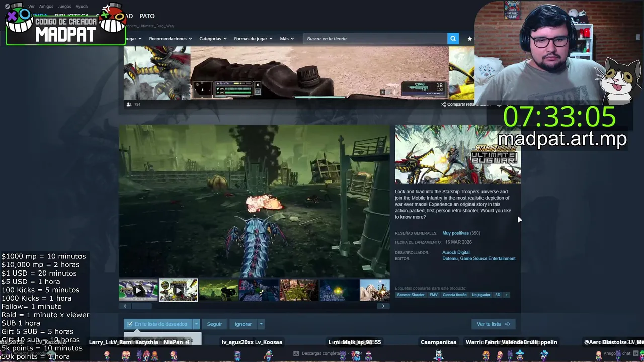This screenshot has width=644, height=362.
Task: Select the Boomer Shooter tag
Action: point(411,295)
